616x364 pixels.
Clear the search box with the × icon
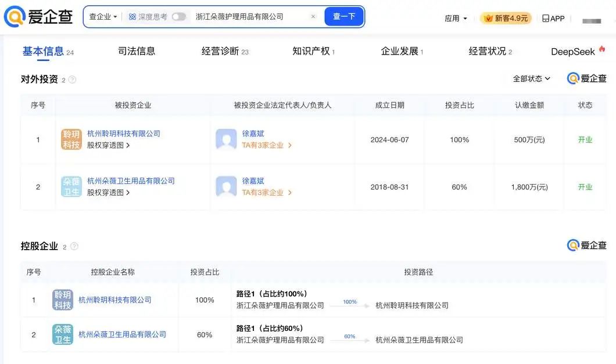[x=313, y=17]
